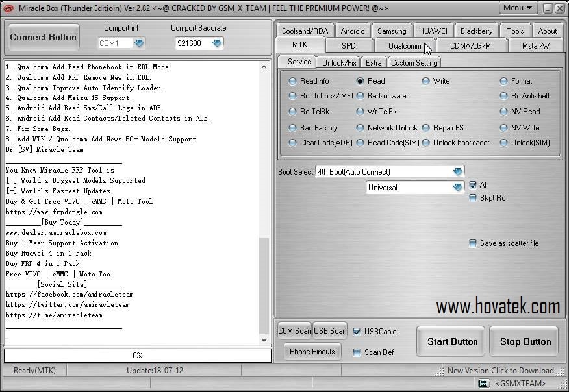
Task: Toggle Save as scatter file
Action: [474, 243]
